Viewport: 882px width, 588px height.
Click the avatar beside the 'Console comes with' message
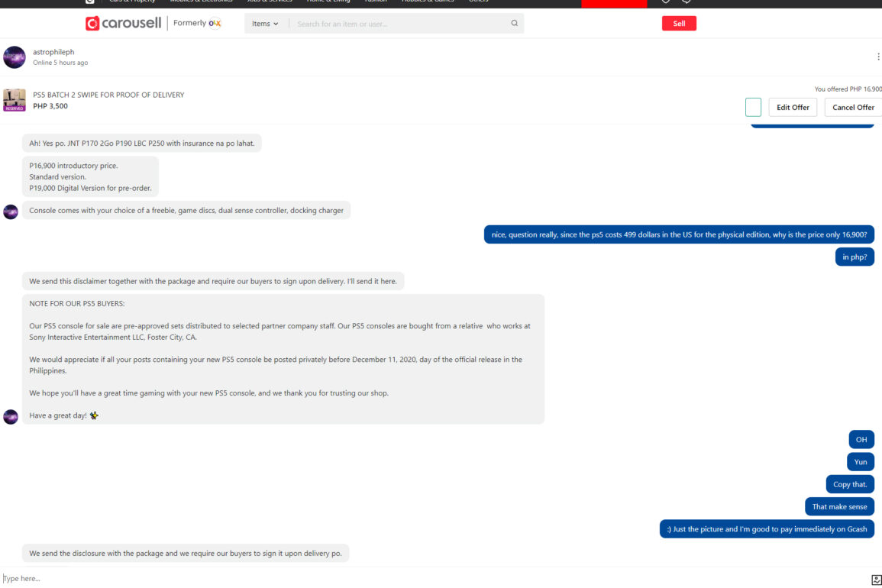coord(11,212)
